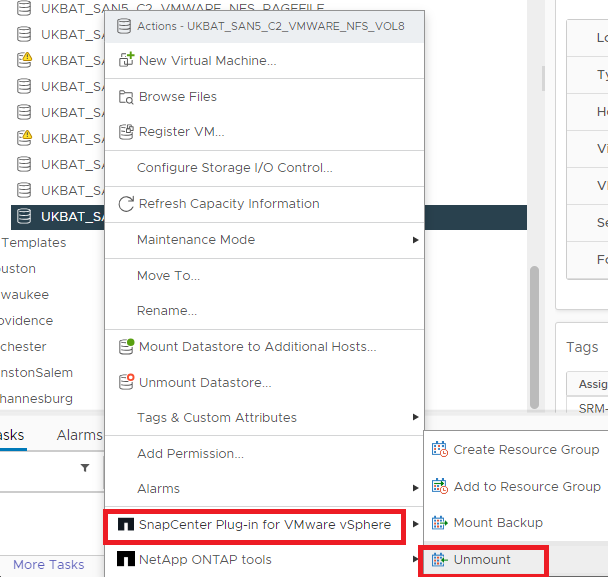Select Browse Files menu entry
Screen dimensions: 608x577
[x=264, y=97]
